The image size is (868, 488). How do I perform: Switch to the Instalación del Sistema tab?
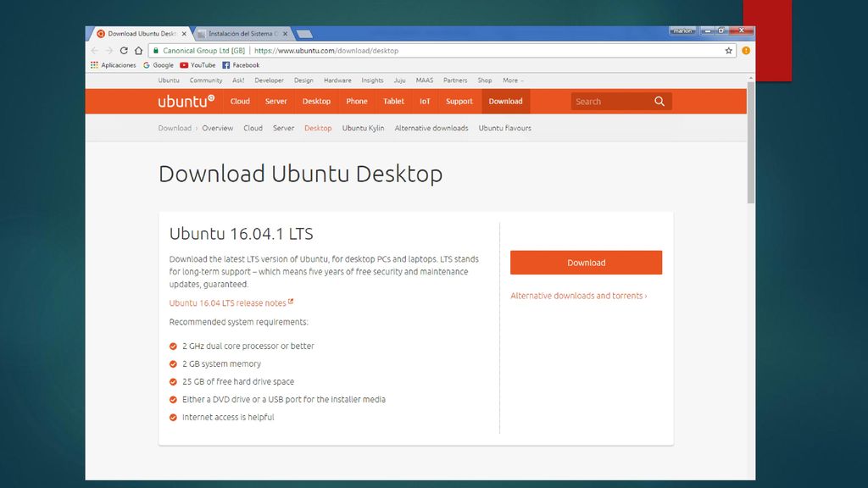pyautogui.click(x=242, y=34)
